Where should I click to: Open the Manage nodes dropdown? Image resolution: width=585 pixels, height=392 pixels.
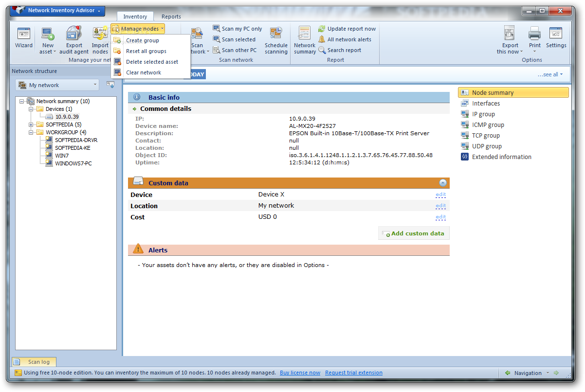(x=138, y=29)
